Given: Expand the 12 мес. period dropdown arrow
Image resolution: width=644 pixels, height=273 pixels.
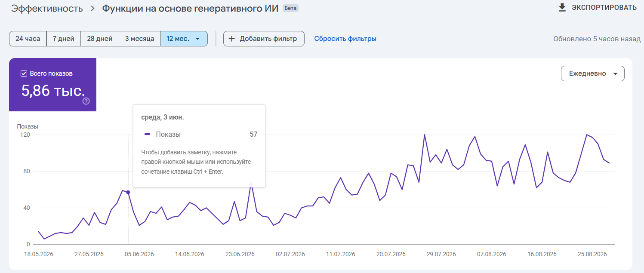Looking at the screenshot, I should pyautogui.click(x=197, y=39).
